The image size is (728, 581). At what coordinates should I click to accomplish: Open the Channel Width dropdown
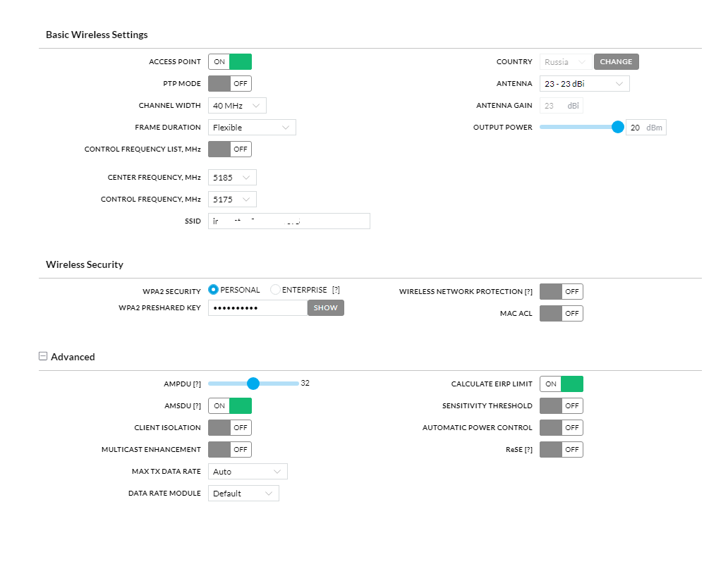pyautogui.click(x=237, y=105)
